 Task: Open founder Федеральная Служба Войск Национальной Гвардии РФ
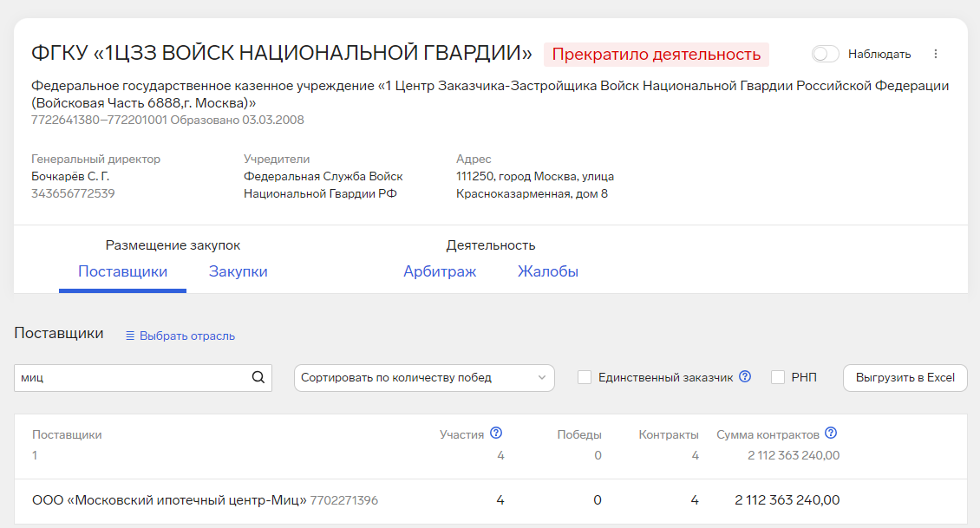click(323, 185)
